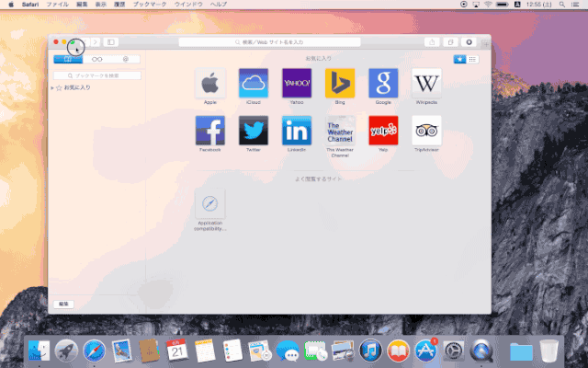Add a new tab with the plus button
The image size is (588, 368).
pos(486,44)
